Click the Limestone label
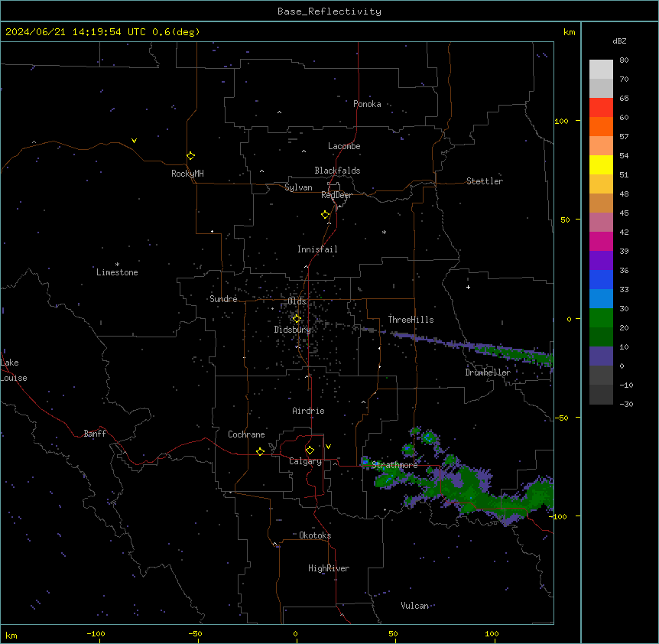This screenshot has height=644, width=659. (117, 272)
